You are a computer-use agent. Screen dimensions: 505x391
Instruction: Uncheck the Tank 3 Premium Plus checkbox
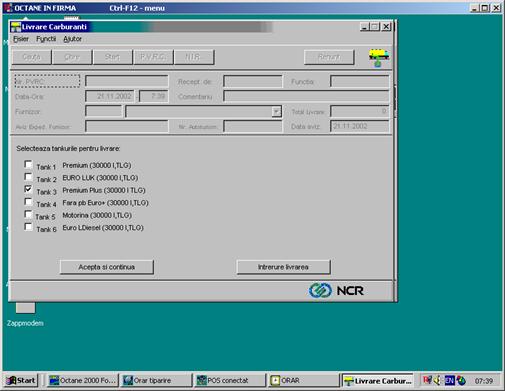(28, 189)
